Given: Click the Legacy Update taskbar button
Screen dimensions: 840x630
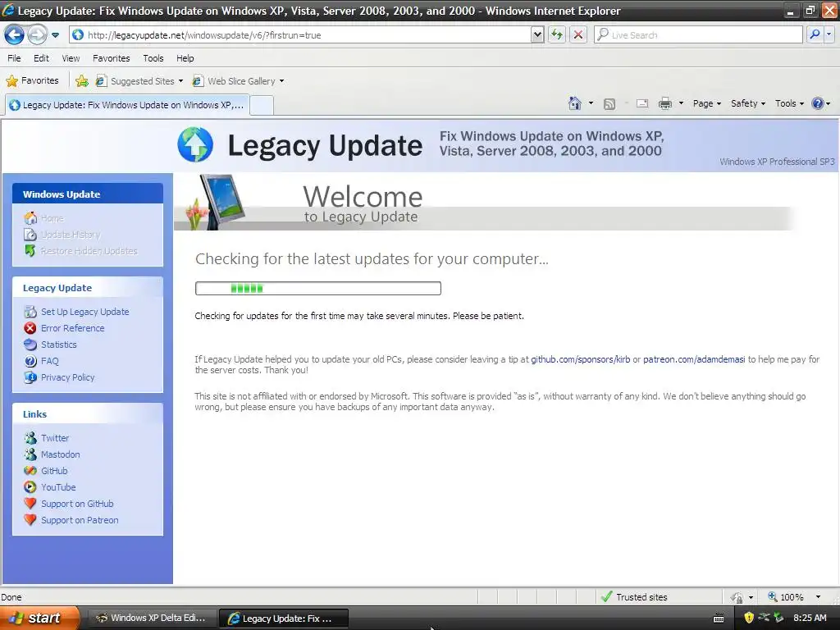Looking at the screenshot, I should pos(283,619).
